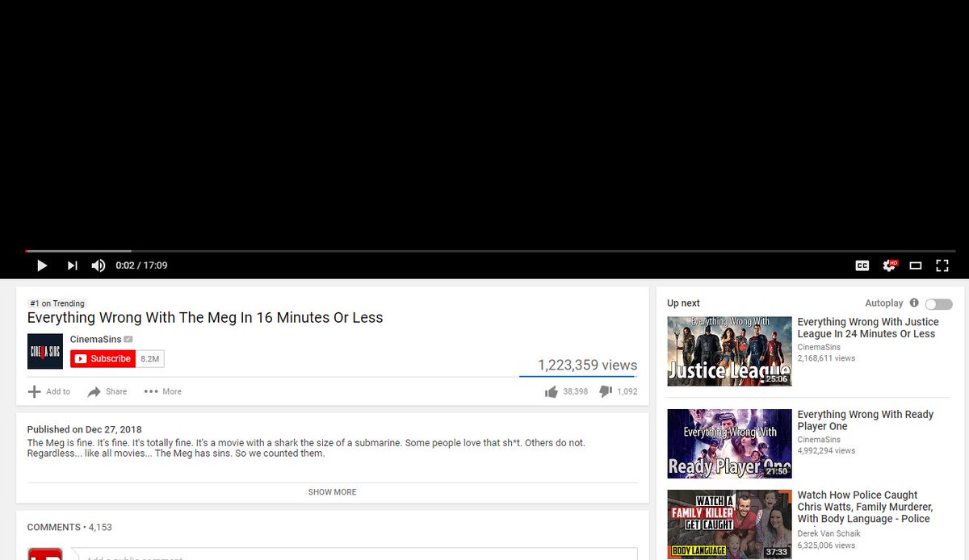Open Ready Player One video thumbnail

tap(729, 444)
